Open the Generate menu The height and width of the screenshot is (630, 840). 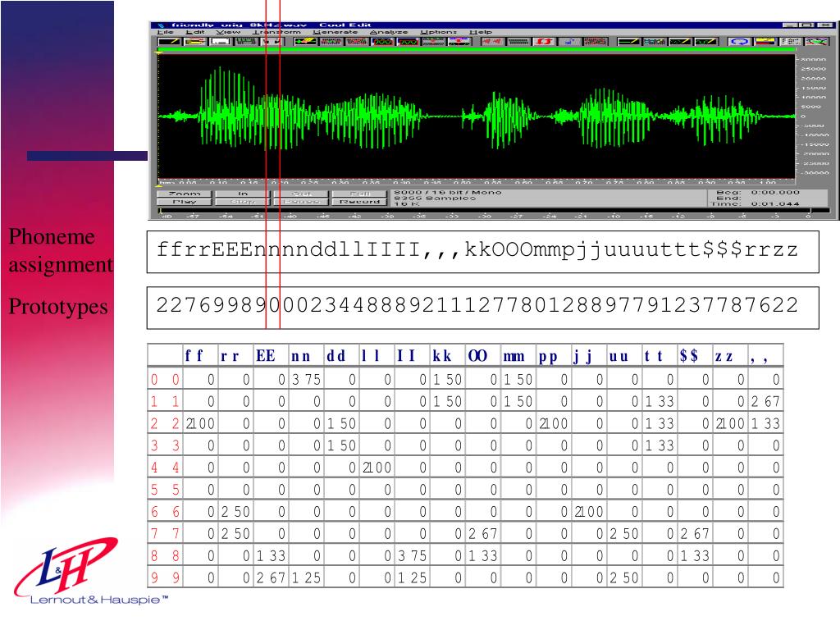[x=335, y=32]
